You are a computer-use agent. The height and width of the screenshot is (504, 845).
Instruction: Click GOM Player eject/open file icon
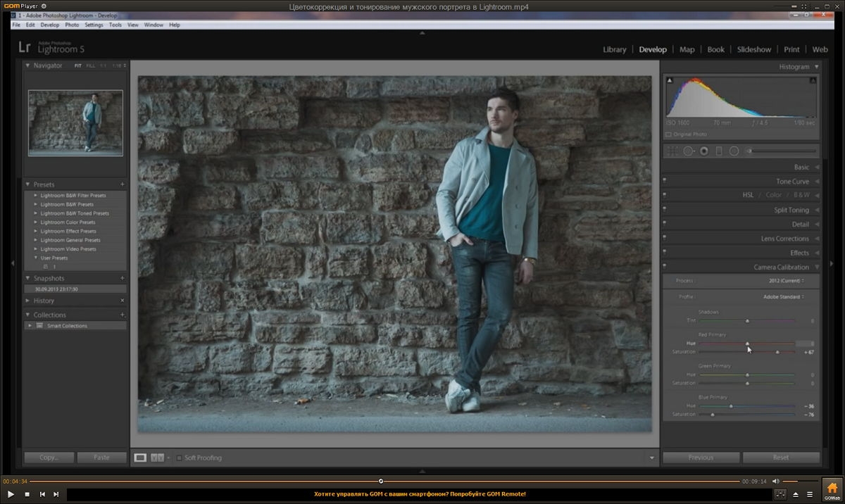(796, 494)
